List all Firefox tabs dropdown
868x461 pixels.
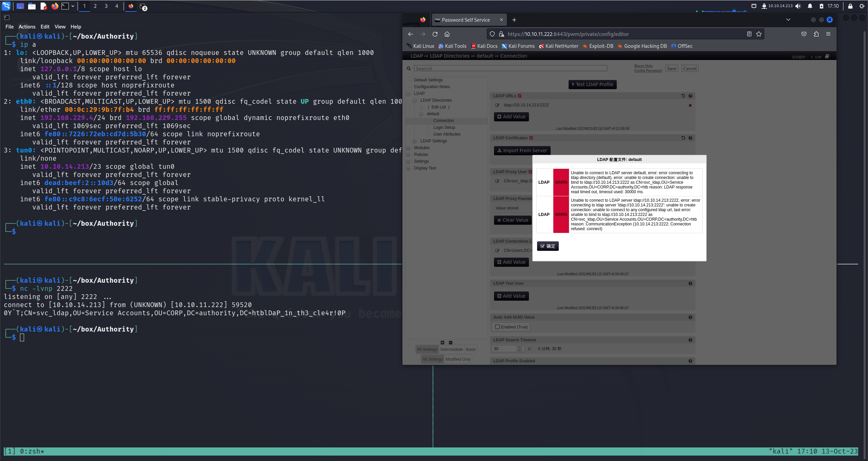tap(788, 20)
